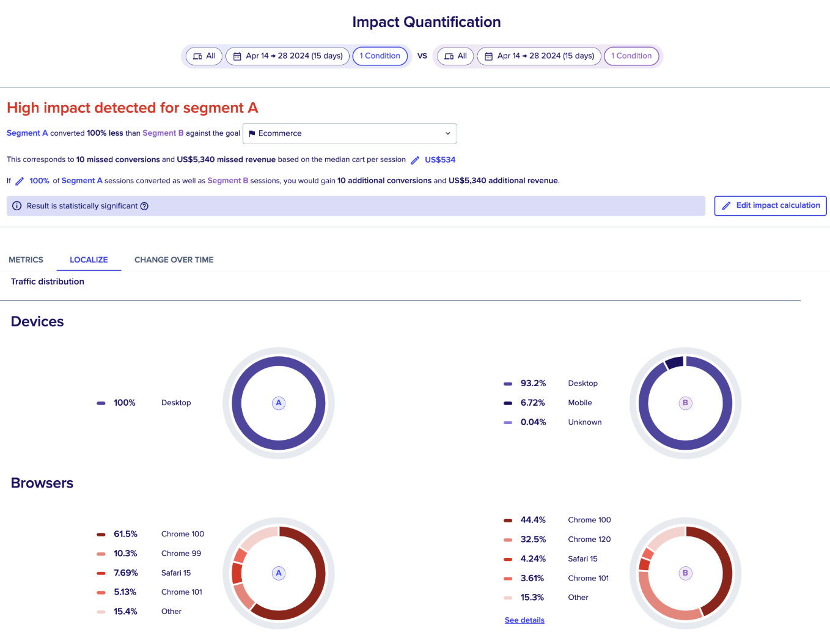The image size is (830, 644).
Task: Switch to the CHANGE OVER TIME tab
Action: [x=174, y=260]
